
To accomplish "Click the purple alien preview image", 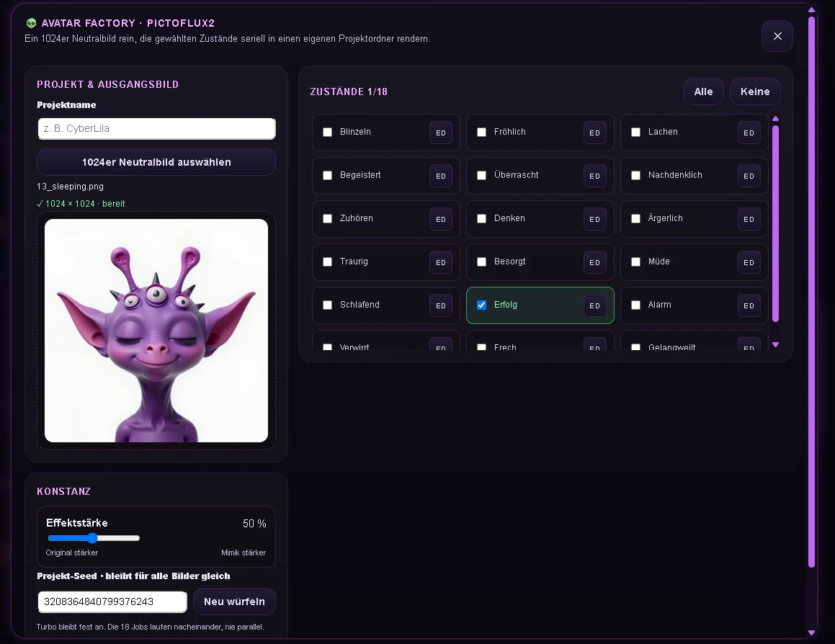I will [x=156, y=330].
